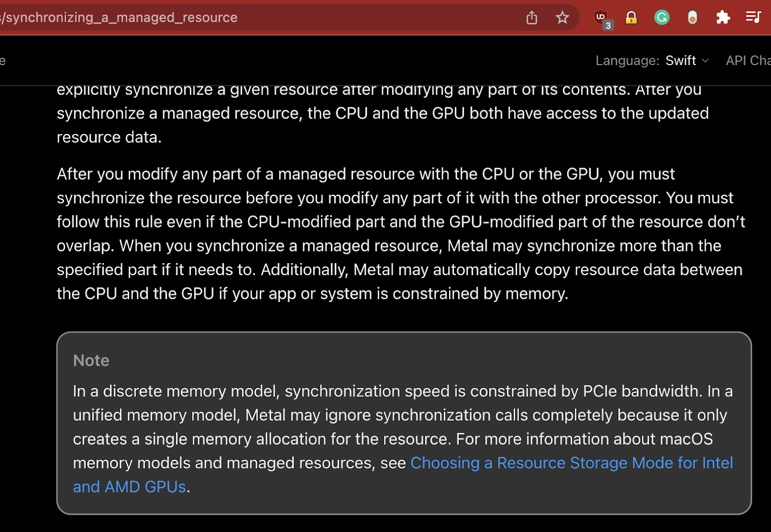Open the media controls playlist icon
Viewport: 771px width, 532px height.
753,17
